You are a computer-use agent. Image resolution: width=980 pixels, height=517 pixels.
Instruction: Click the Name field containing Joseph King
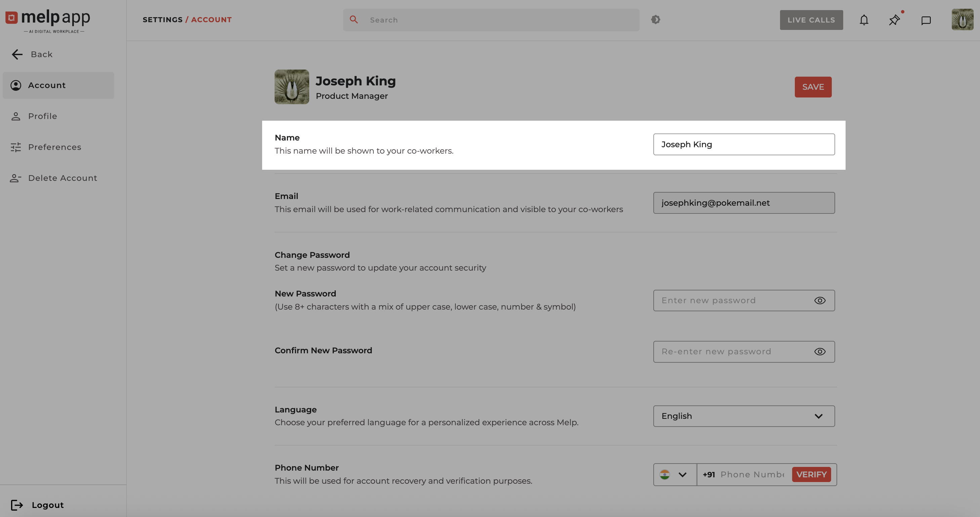744,144
